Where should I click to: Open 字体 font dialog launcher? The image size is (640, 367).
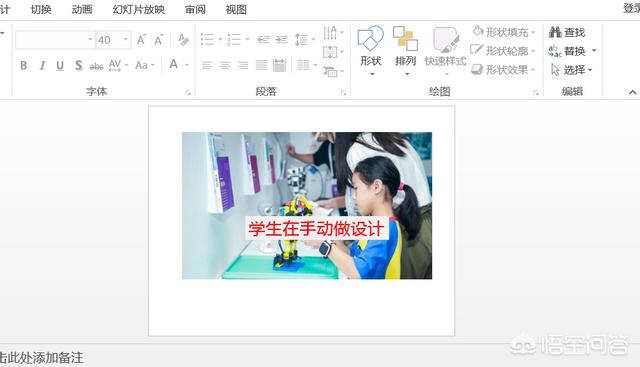(188, 93)
